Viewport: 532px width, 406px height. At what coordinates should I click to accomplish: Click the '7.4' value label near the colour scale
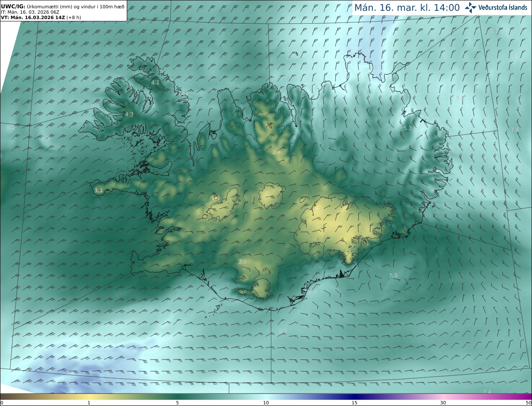[x=487, y=392]
